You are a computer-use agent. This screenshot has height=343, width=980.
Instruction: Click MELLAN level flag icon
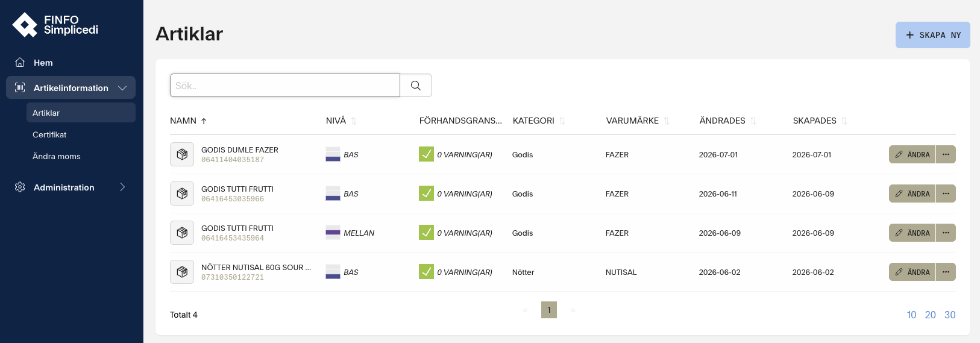click(x=333, y=233)
